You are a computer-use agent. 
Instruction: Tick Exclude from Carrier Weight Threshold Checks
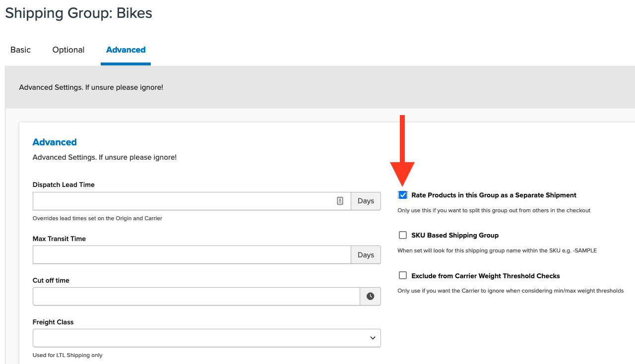pyautogui.click(x=403, y=276)
